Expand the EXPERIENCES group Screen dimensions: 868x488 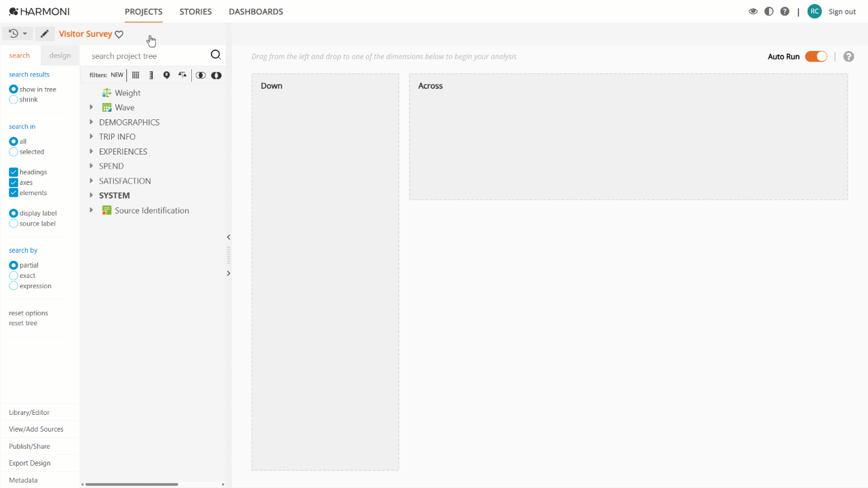[x=92, y=151]
